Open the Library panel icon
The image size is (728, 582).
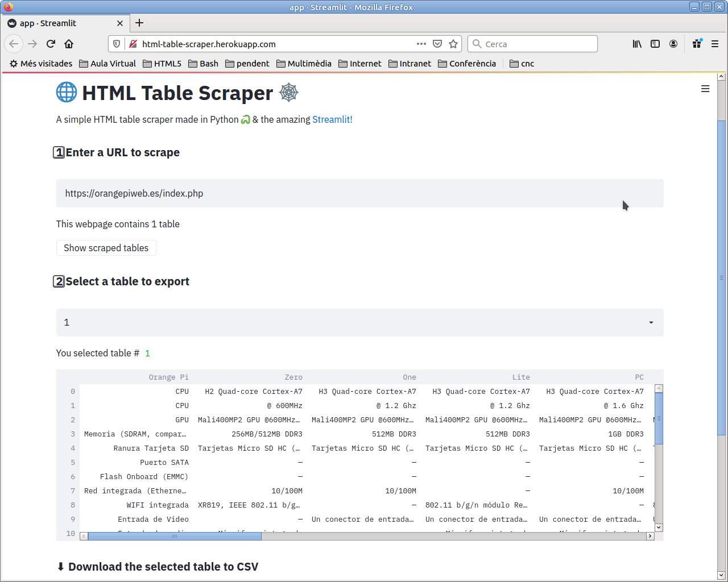(637, 44)
